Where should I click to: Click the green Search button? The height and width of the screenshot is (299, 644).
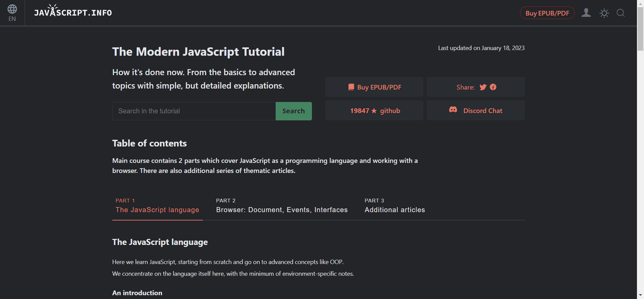[x=294, y=111]
